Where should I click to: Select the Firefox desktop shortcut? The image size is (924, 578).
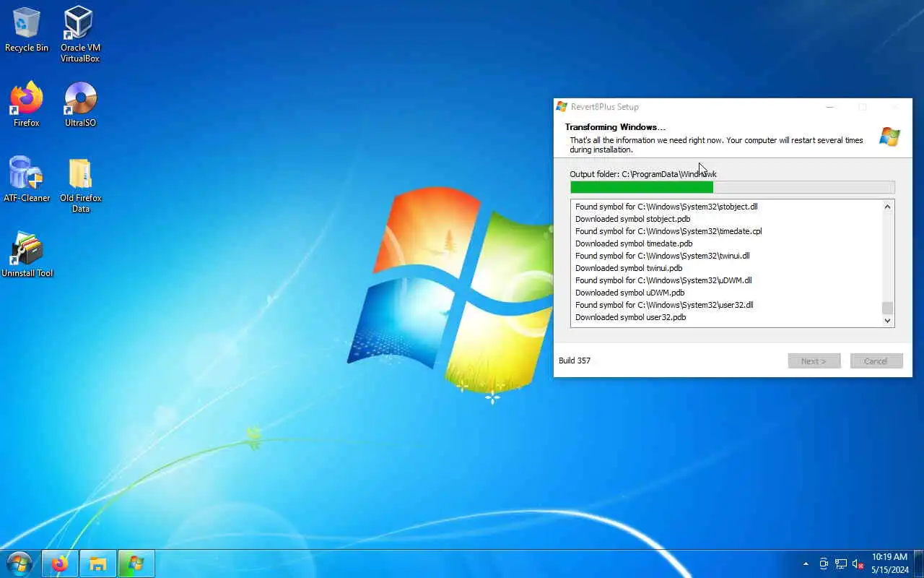pyautogui.click(x=27, y=105)
